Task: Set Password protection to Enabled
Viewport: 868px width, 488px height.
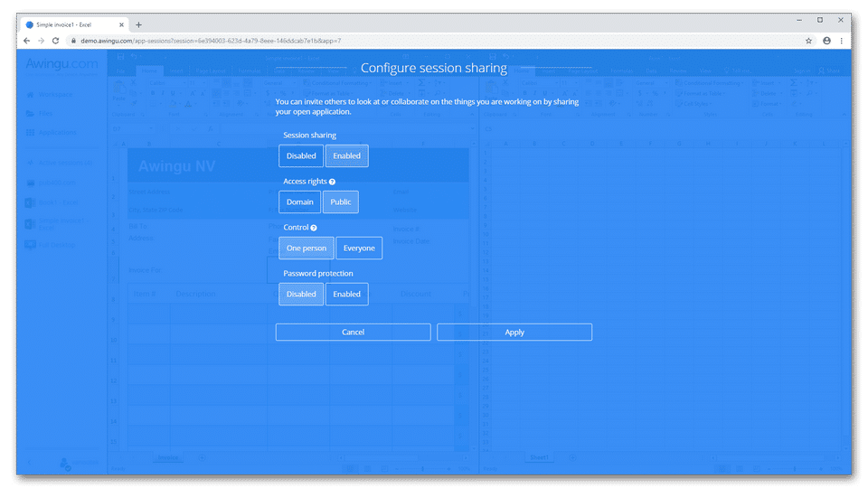Action: (x=346, y=294)
